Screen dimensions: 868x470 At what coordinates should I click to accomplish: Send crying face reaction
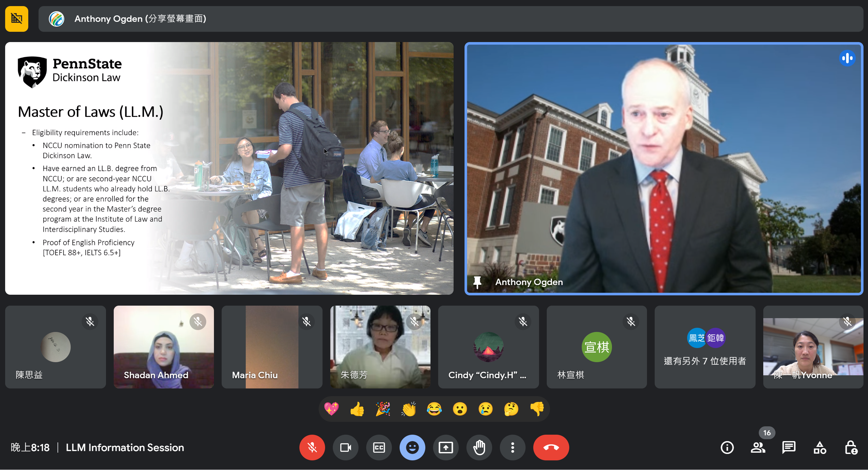coord(485,409)
